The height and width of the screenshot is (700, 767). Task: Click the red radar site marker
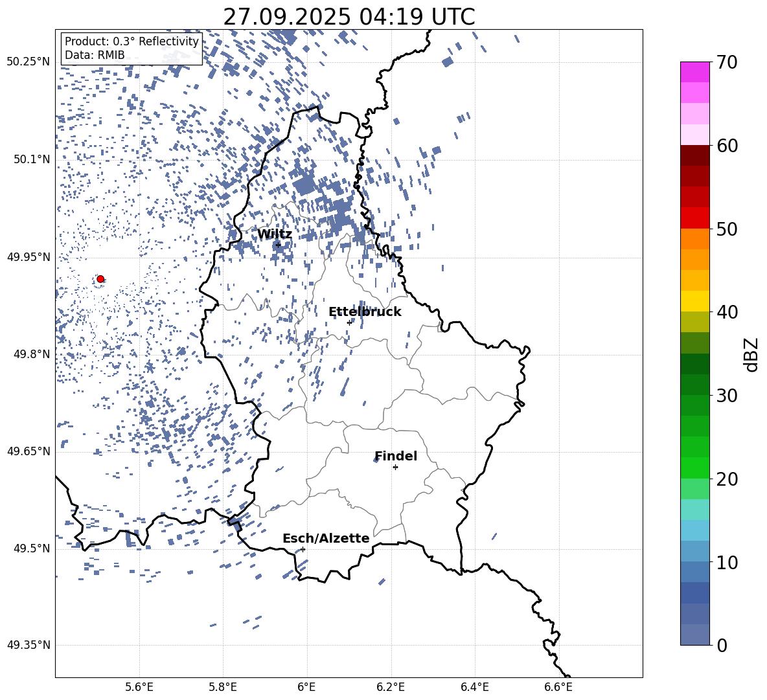[100, 279]
